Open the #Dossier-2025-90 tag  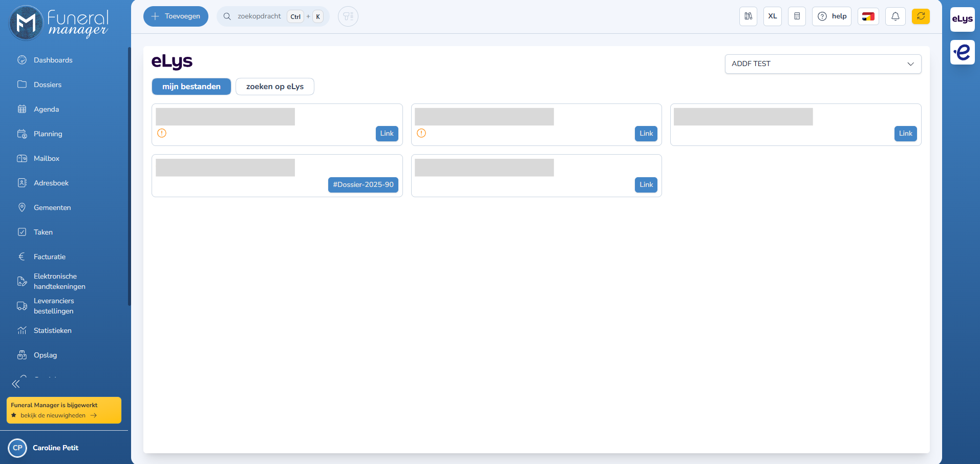point(364,185)
